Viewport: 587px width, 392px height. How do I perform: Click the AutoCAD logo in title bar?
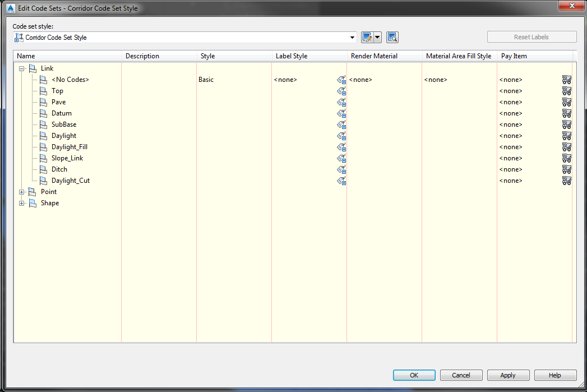coord(11,8)
